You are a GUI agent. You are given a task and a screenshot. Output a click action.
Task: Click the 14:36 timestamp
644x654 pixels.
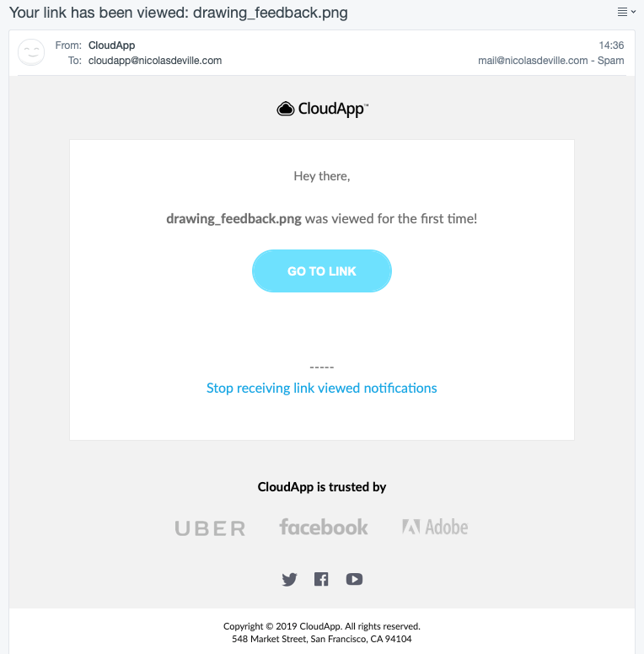(x=611, y=45)
